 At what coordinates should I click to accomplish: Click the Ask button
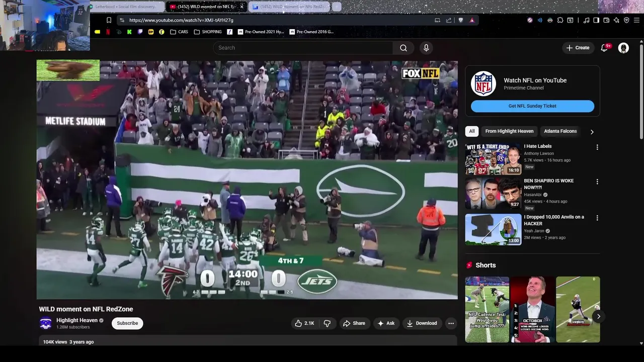pyautogui.click(x=386, y=323)
